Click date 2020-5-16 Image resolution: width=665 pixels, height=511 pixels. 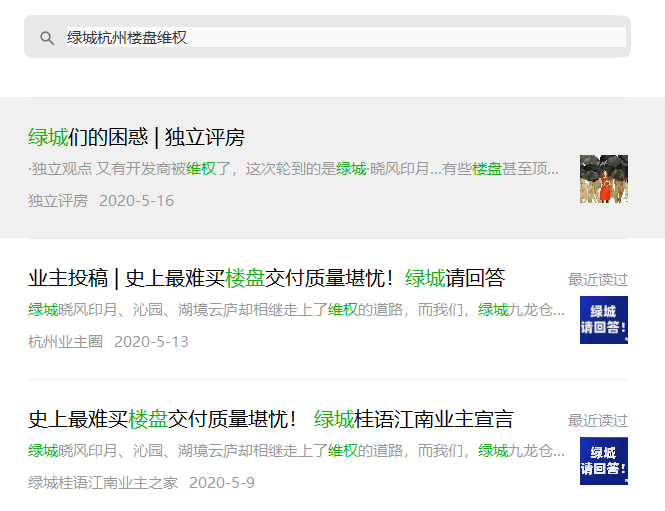pos(137,201)
